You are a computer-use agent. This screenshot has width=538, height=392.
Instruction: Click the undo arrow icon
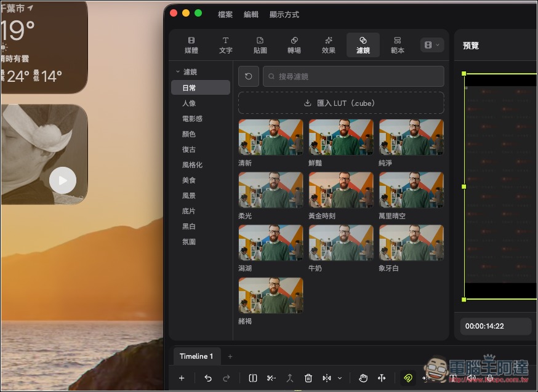208,378
